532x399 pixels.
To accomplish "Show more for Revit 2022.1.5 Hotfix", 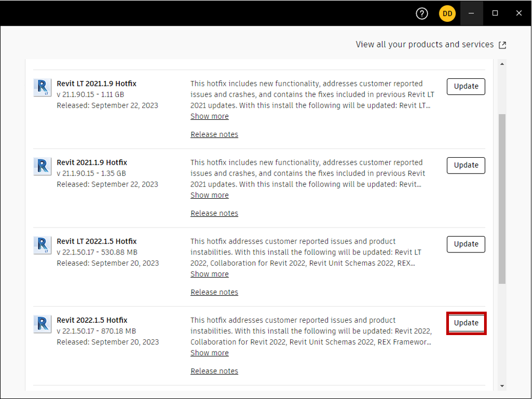I will tap(209, 353).
